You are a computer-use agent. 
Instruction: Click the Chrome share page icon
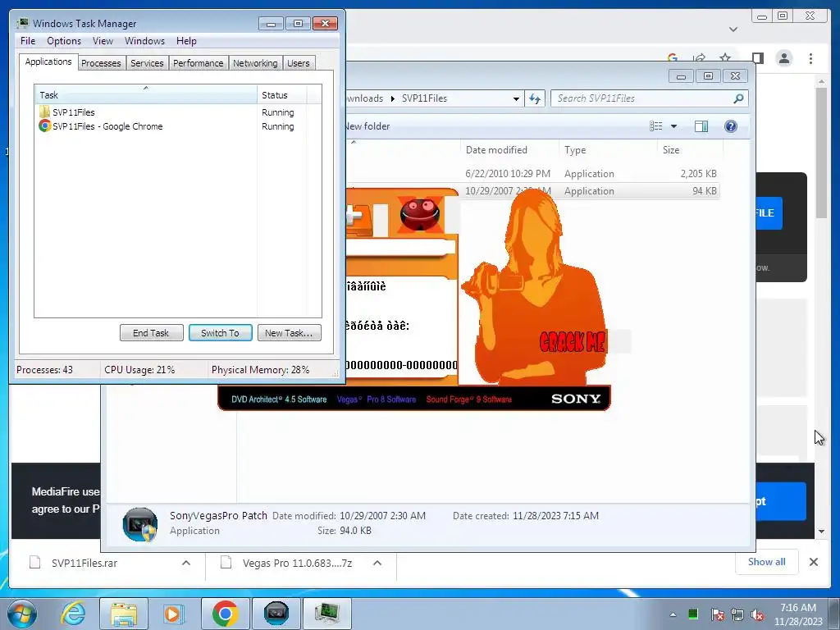tap(699, 58)
